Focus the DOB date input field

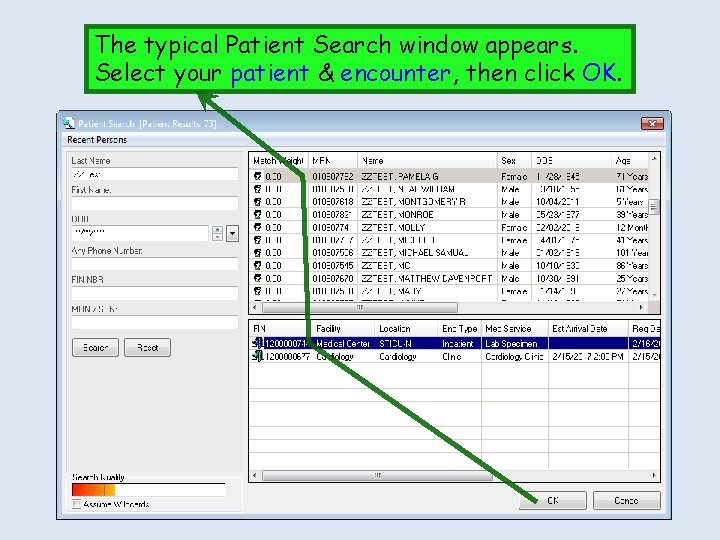pyautogui.click(x=140, y=233)
